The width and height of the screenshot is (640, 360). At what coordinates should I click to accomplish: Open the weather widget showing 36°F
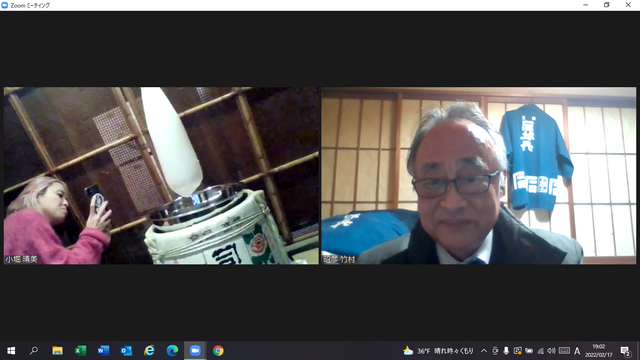pos(438,351)
